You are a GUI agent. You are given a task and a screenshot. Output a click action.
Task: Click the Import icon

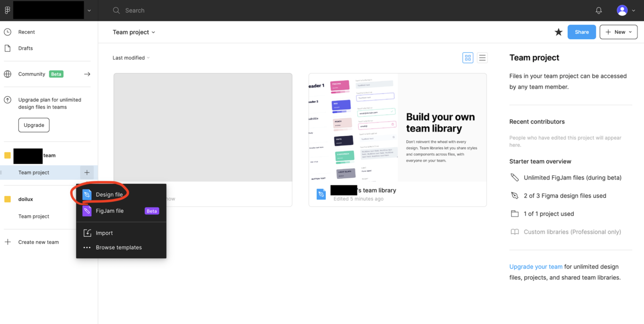[x=87, y=233]
